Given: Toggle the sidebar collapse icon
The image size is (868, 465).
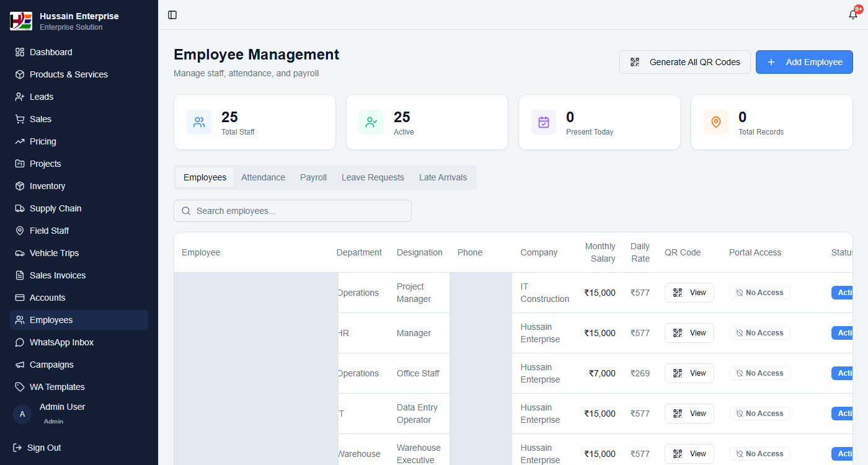Looking at the screenshot, I should tap(172, 15).
